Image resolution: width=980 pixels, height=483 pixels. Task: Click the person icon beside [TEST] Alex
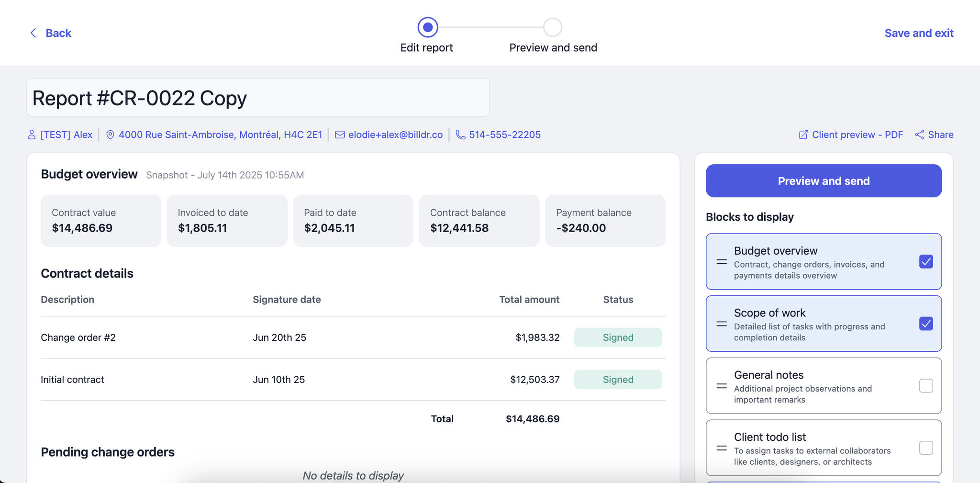click(x=32, y=135)
